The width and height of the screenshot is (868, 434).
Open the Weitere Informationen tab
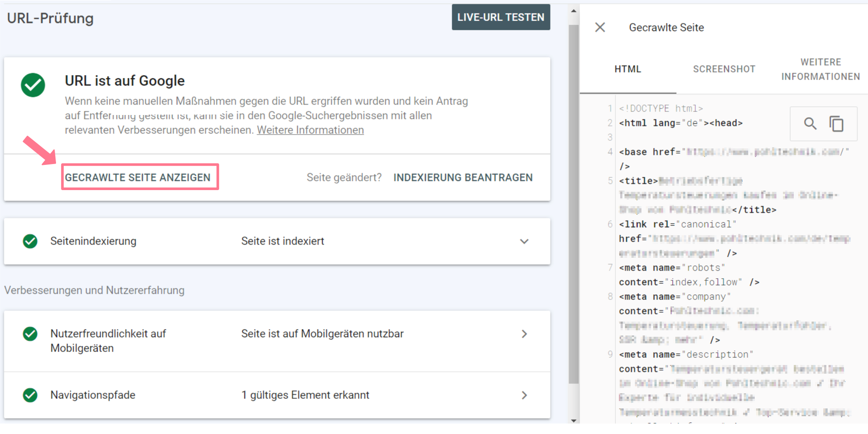coord(820,69)
